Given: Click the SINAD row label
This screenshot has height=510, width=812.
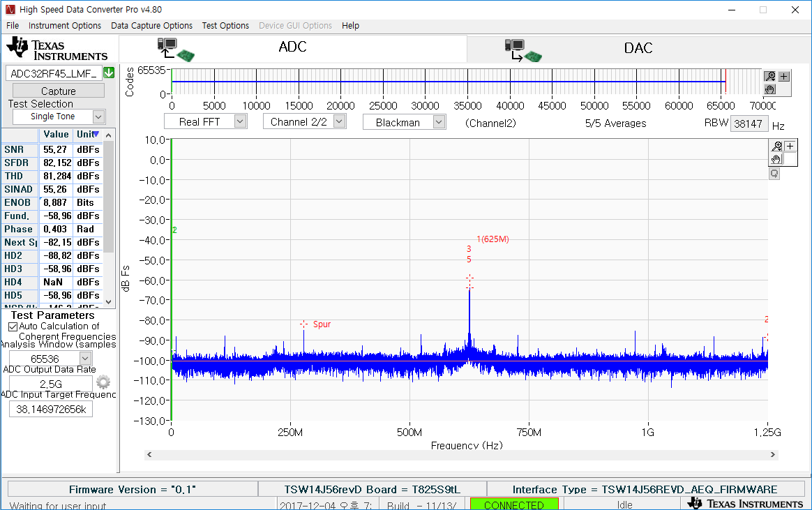Looking at the screenshot, I should [19, 190].
